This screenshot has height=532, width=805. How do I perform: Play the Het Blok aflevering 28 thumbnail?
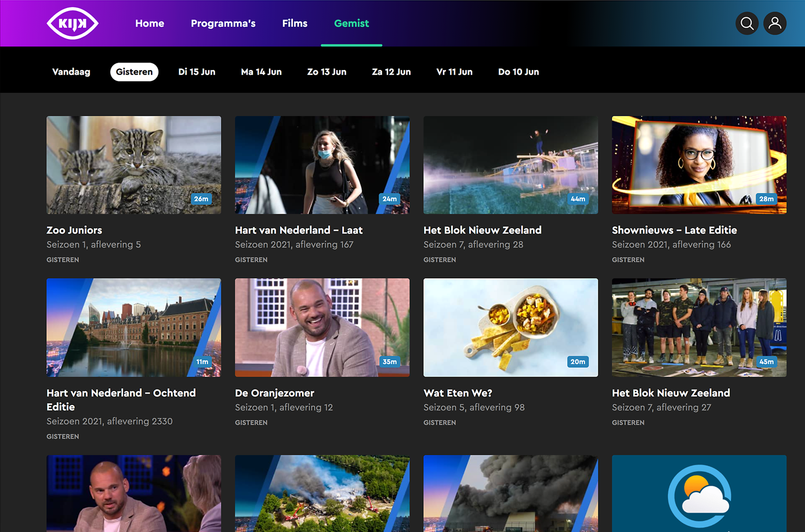pos(510,165)
